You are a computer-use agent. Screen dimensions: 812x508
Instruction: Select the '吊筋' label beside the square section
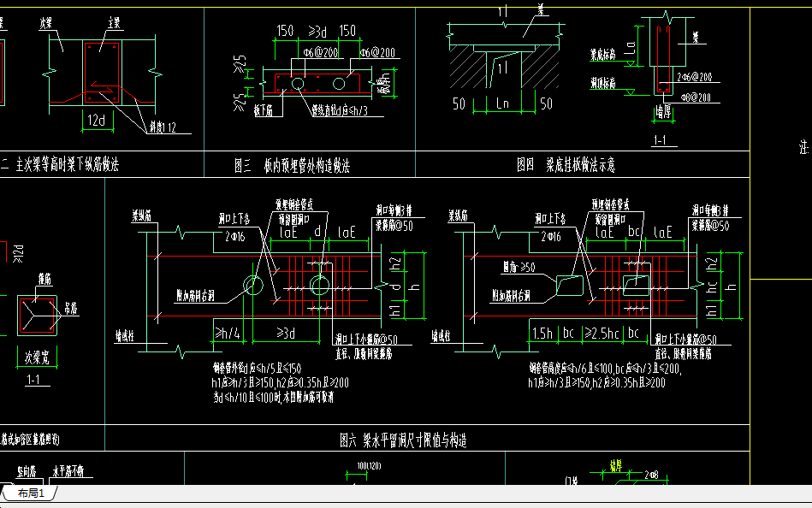pos(70,309)
